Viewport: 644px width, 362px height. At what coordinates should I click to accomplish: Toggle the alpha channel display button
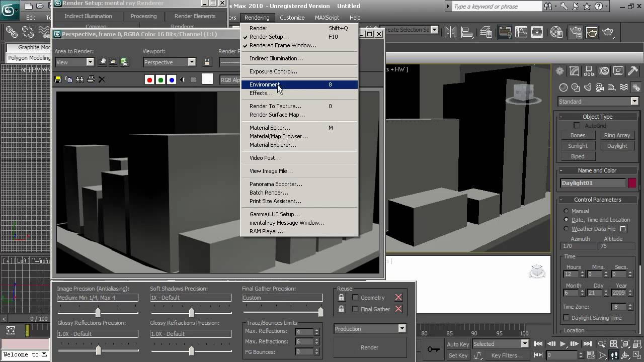(x=182, y=79)
